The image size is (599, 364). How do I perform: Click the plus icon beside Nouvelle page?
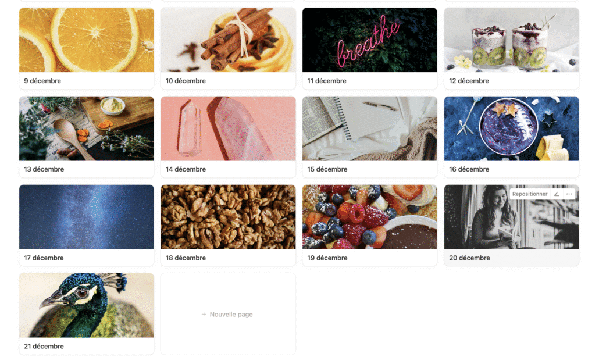pos(204,314)
